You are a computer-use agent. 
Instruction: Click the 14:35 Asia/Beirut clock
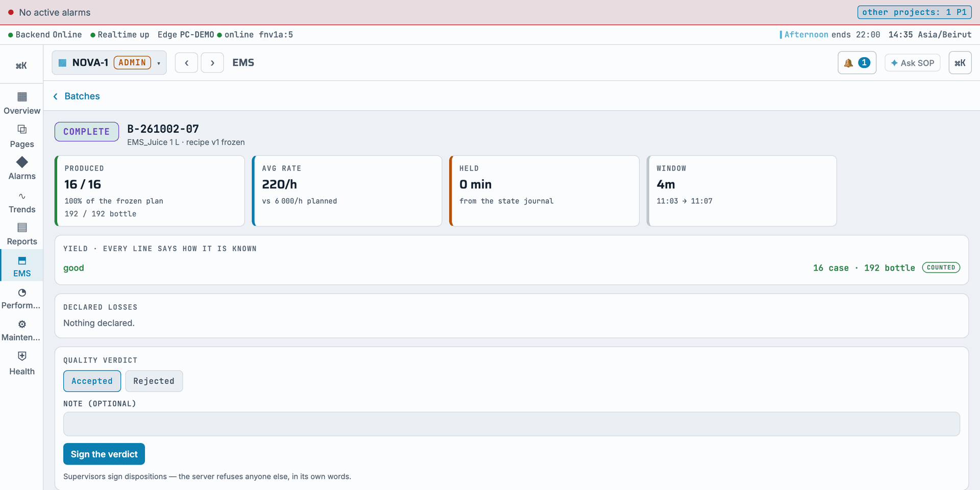pos(929,35)
